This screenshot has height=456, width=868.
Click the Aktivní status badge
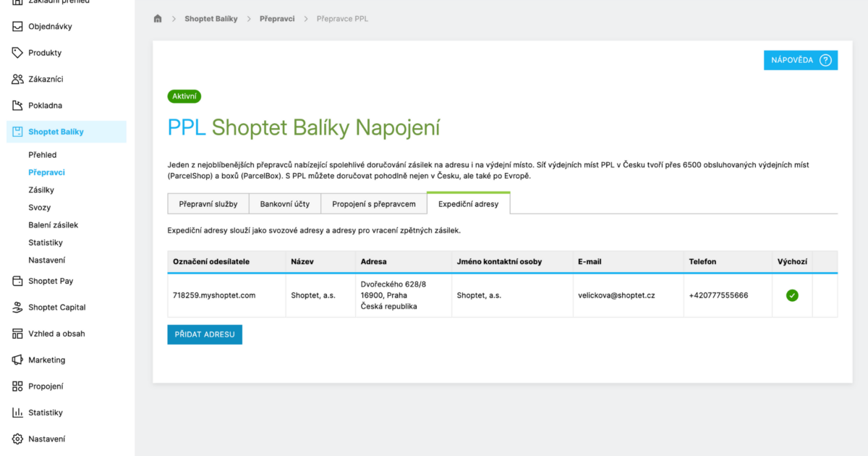click(184, 96)
